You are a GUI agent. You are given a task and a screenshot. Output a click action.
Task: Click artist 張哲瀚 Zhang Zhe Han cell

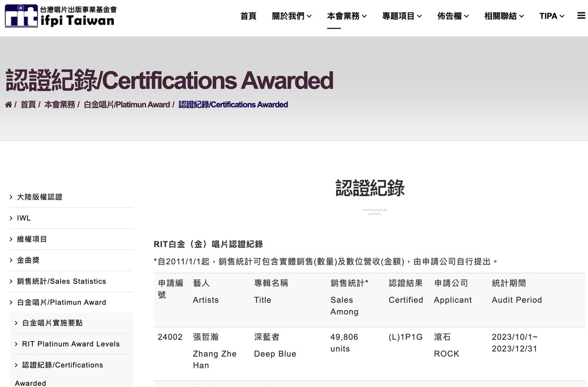click(215, 351)
